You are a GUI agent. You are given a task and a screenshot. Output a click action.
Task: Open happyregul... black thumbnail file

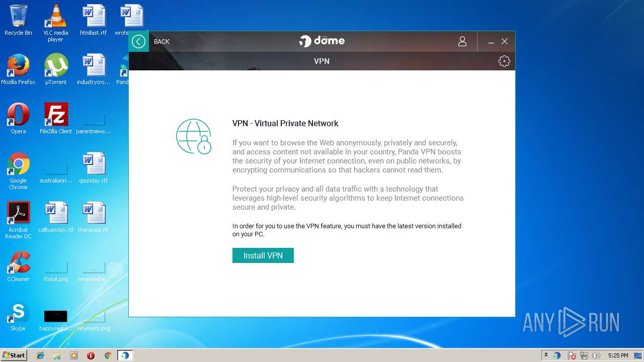56,320
